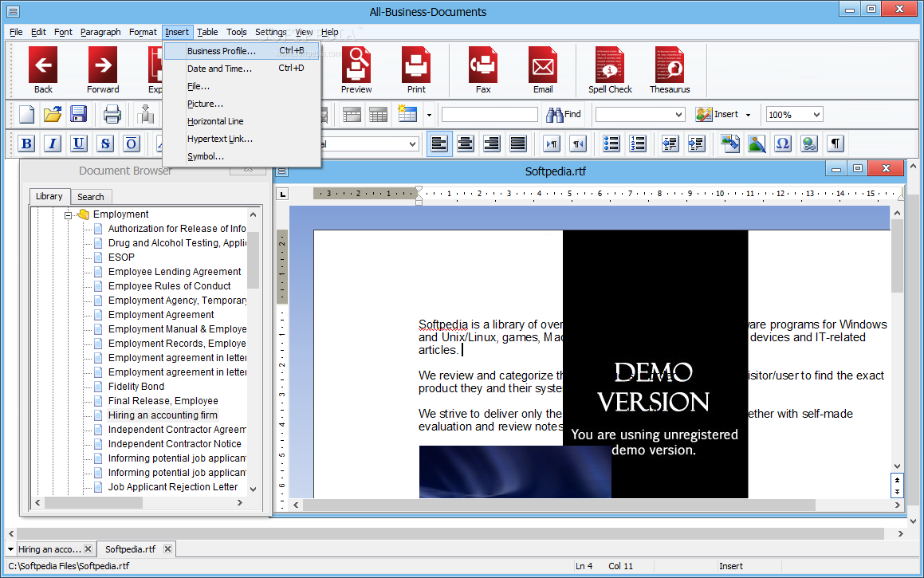Apply numbered list formatting
The width and height of the screenshot is (924, 578).
pos(638,144)
